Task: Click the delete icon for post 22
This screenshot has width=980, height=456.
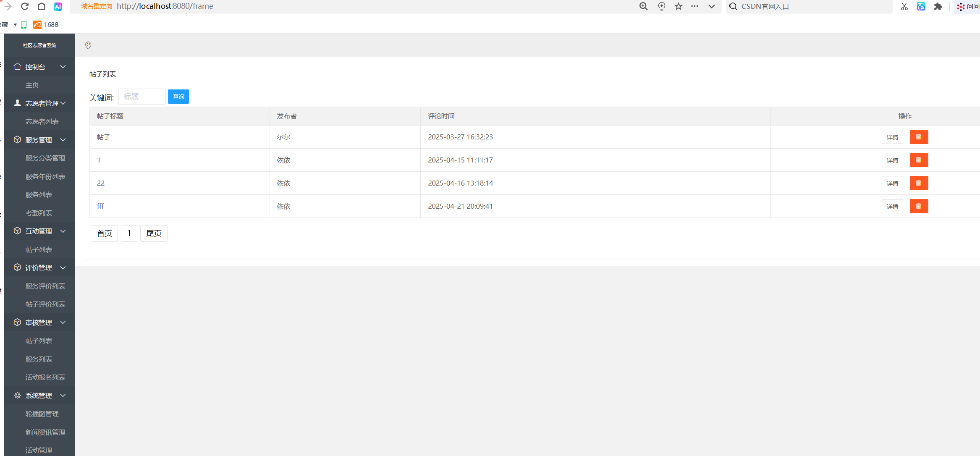Action: pyautogui.click(x=919, y=183)
